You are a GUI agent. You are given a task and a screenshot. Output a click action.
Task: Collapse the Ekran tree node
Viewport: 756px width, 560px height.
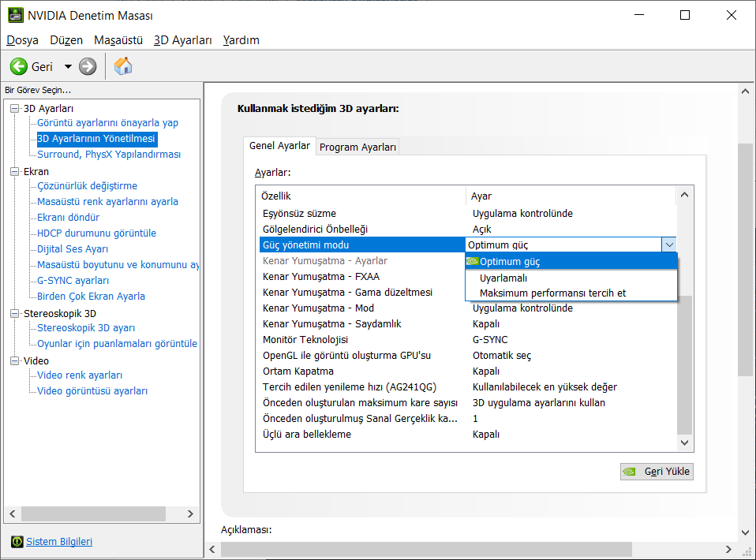(x=15, y=171)
